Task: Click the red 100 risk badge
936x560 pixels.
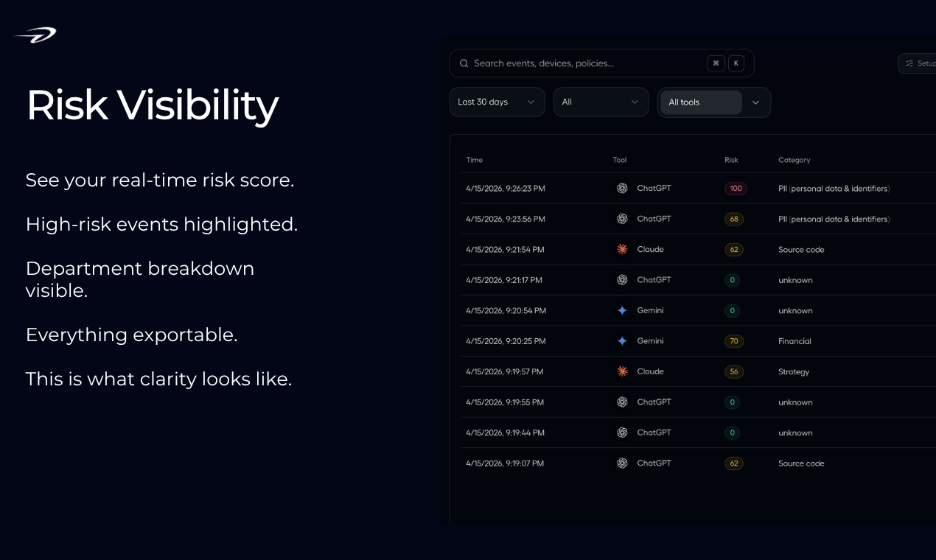Action: pos(736,189)
